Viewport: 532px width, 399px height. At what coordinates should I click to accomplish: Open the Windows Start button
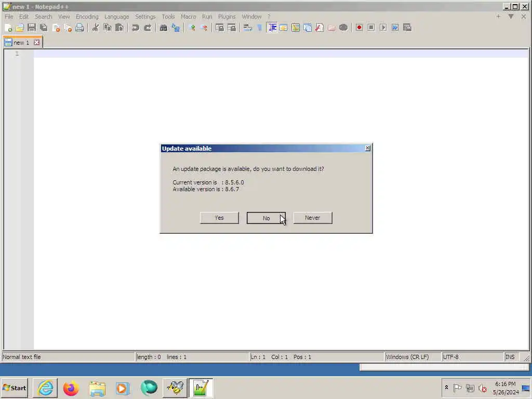(14, 388)
